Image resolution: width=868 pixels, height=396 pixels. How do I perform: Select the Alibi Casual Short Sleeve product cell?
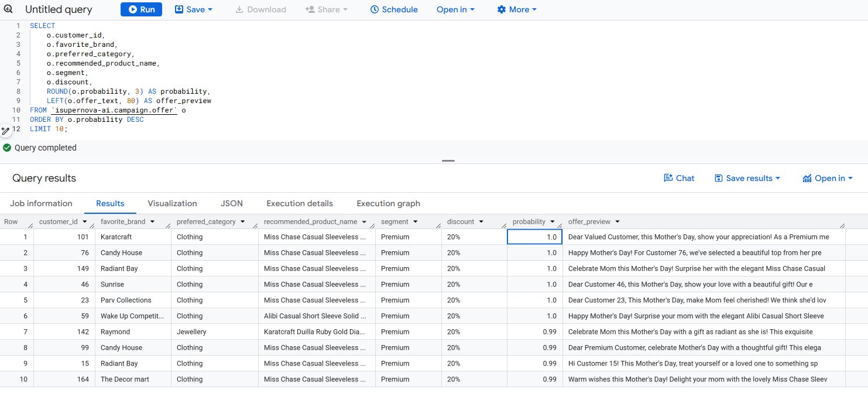click(x=317, y=316)
